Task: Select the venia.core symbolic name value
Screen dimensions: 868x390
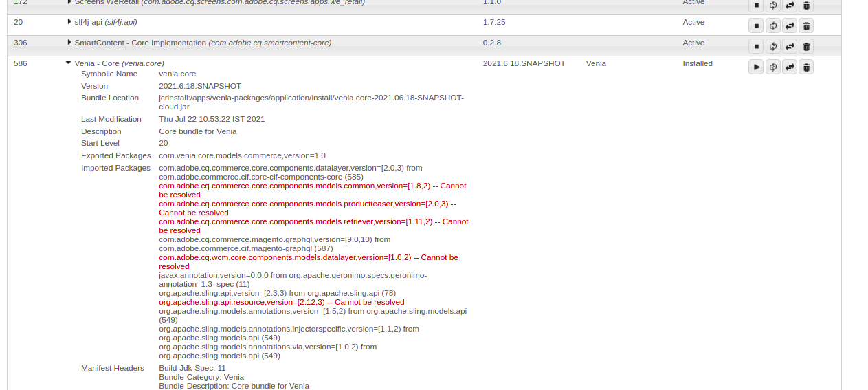Action: click(x=177, y=74)
